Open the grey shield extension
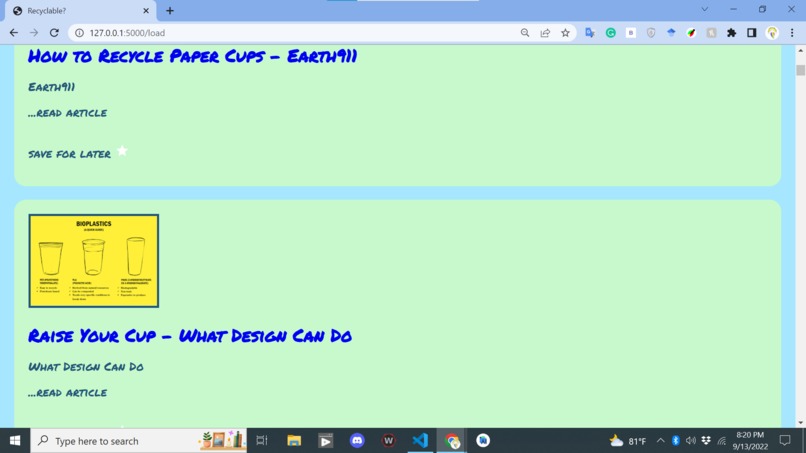This screenshot has height=453, width=806. [x=651, y=33]
